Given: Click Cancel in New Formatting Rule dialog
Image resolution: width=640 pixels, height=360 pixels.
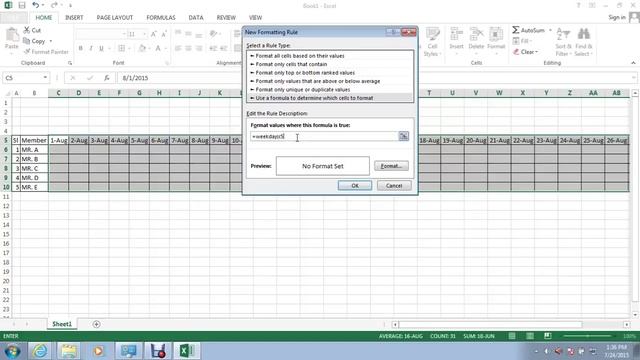Looking at the screenshot, I should [x=394, y=186].
